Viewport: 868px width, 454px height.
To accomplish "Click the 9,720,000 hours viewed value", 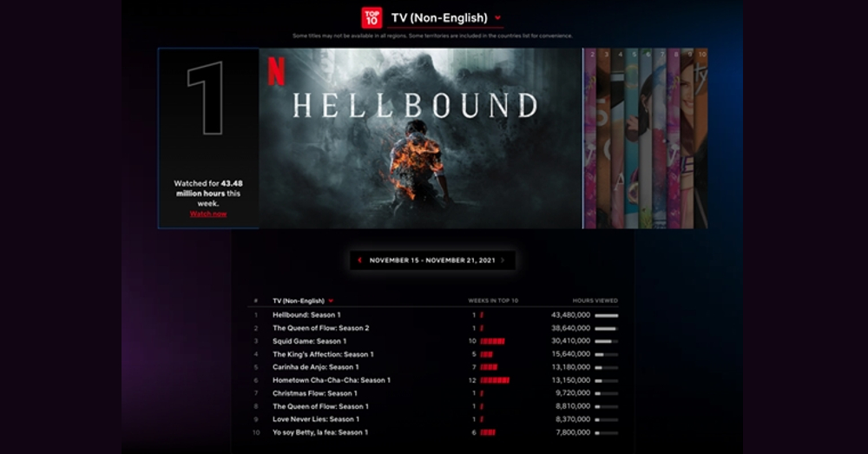I will (573, 393).
